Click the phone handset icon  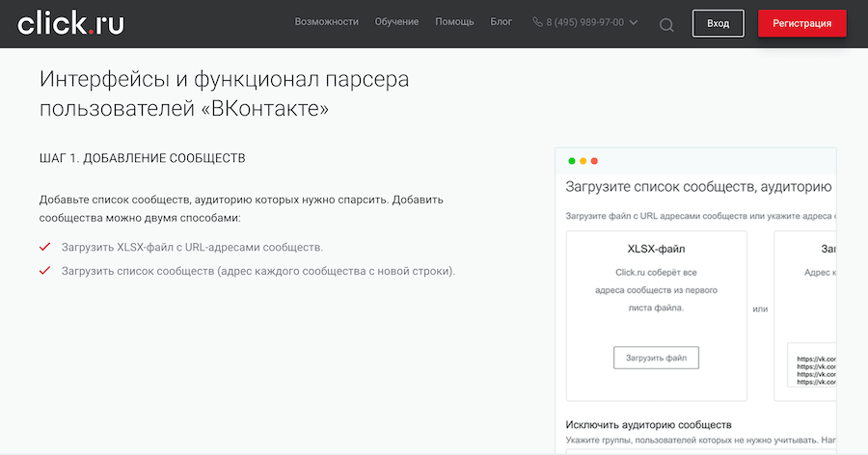click(x=537, y=22)
